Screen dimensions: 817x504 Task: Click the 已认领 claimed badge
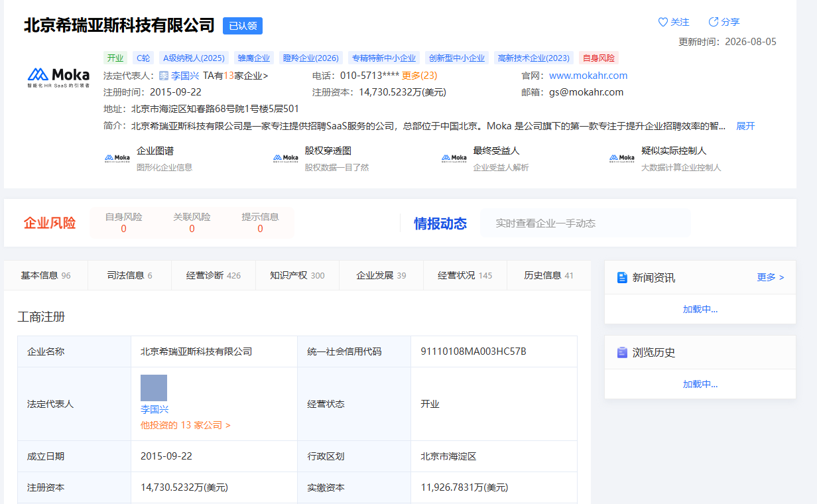click(x=243, y=26)
